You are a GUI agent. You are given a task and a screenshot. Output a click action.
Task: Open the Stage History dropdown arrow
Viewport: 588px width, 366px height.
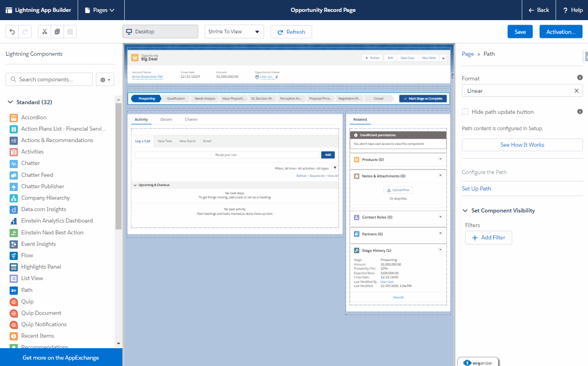[440, 249]
